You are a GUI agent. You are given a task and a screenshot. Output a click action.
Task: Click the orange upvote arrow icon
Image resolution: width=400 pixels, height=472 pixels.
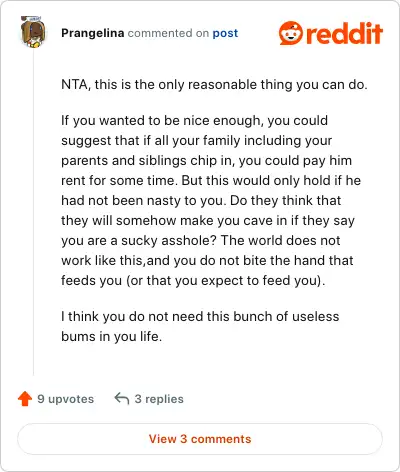[25, 399]
